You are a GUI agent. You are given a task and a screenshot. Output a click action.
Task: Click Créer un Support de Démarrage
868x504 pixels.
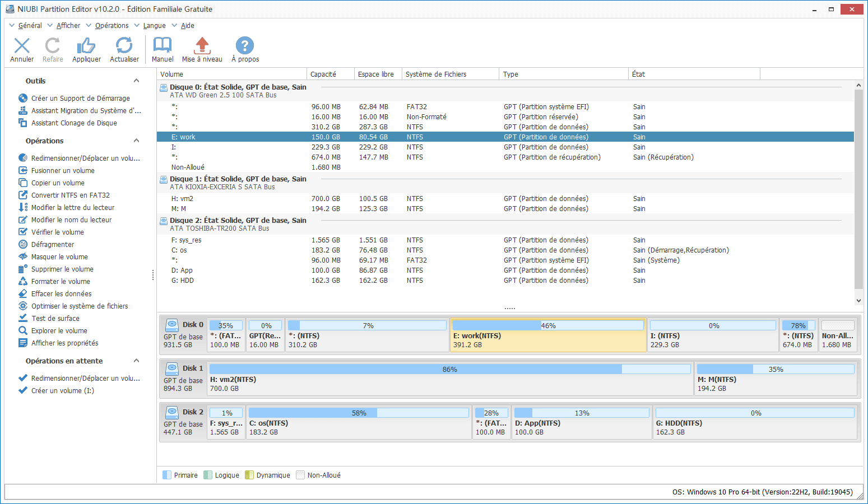80,99
